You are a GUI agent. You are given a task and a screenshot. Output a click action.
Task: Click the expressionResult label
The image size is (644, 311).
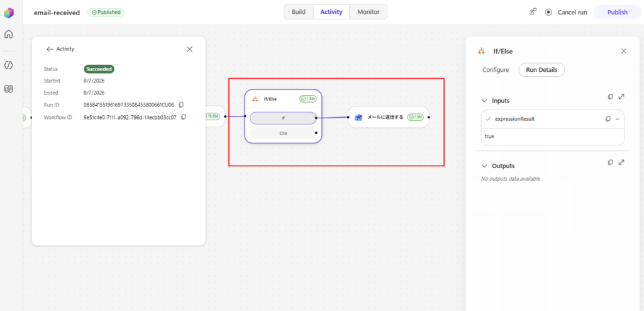tap(514, 119)
